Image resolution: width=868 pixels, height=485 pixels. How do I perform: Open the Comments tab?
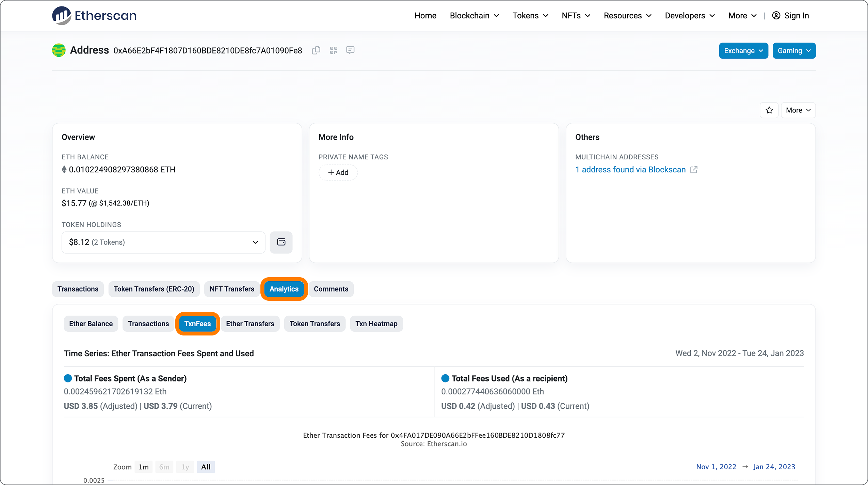coord(331,289)
